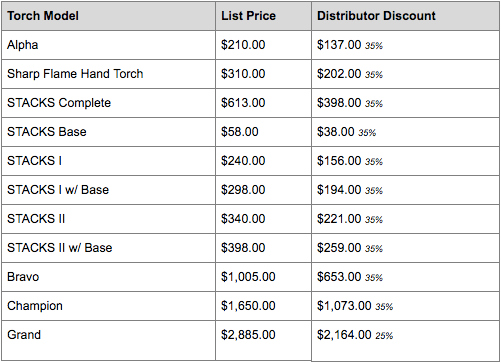The image size is (501, 363).
Task: Select the $1,073.00 Champion distributor price
Action: coord(344,306)
